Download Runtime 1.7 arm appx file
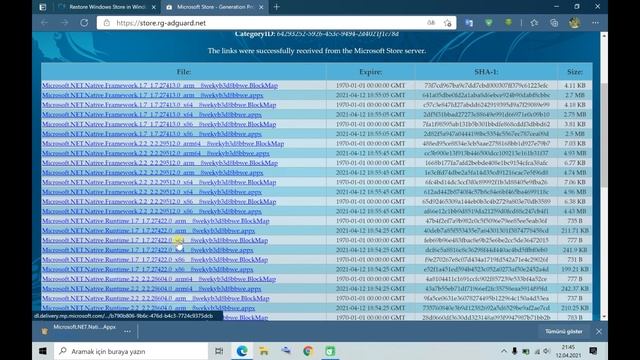The image size is (640, 360). [x=148, y=231]
